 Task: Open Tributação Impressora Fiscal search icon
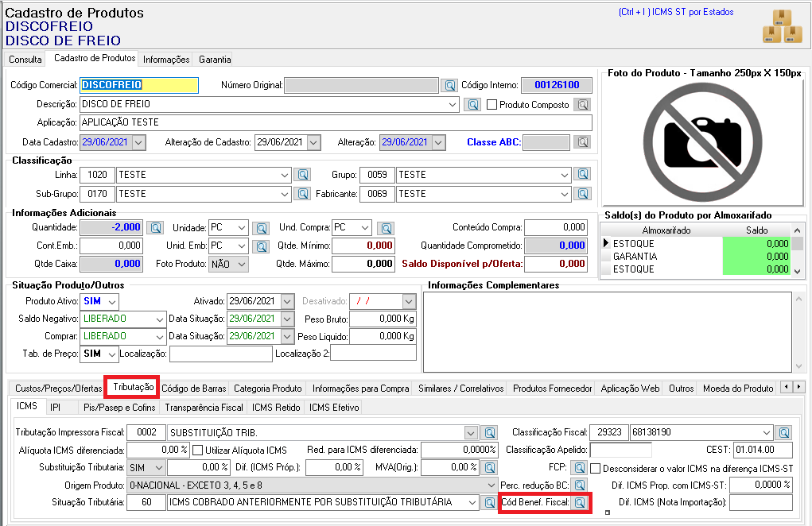(x=489, y=432)
